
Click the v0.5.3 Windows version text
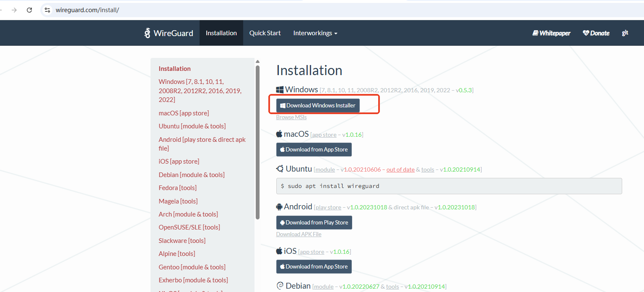click(464, 91)
